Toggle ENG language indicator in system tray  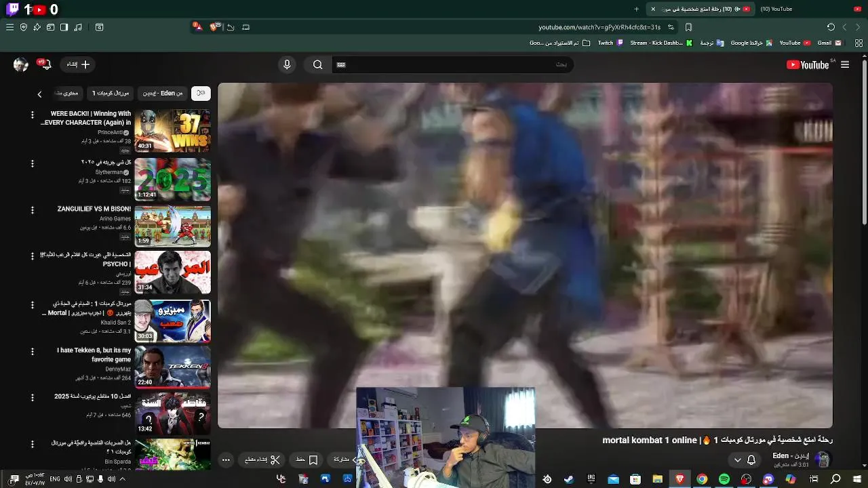55,479
